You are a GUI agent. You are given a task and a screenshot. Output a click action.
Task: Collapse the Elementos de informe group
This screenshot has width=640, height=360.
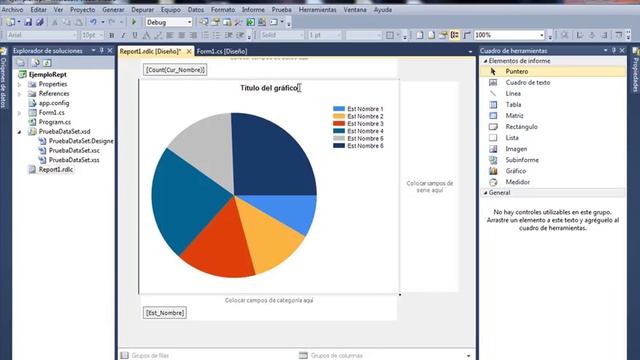486,61
